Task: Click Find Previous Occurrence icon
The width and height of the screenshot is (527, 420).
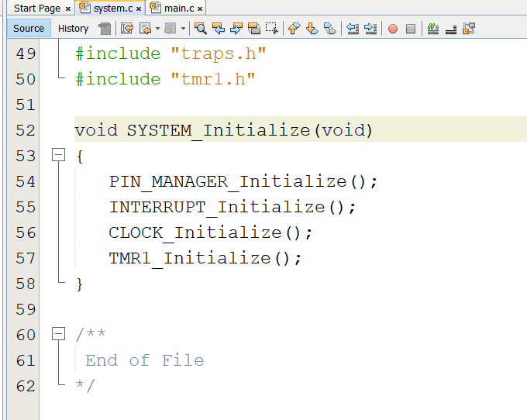Action: (x=219, y=29)
